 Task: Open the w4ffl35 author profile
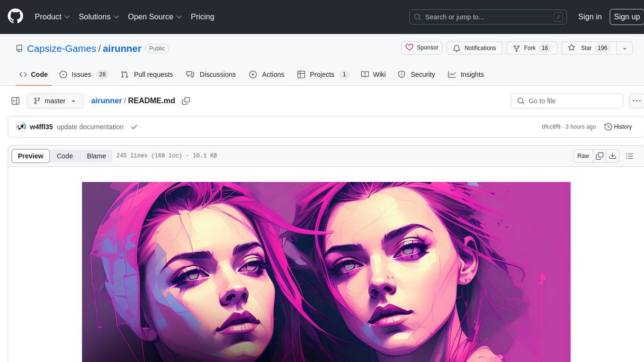point(41,127)
